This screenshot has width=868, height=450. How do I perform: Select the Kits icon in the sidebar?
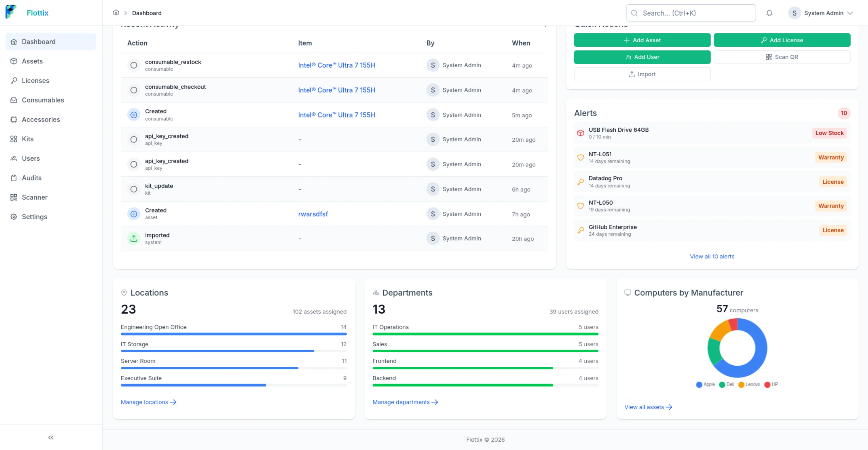coord(14,139)
